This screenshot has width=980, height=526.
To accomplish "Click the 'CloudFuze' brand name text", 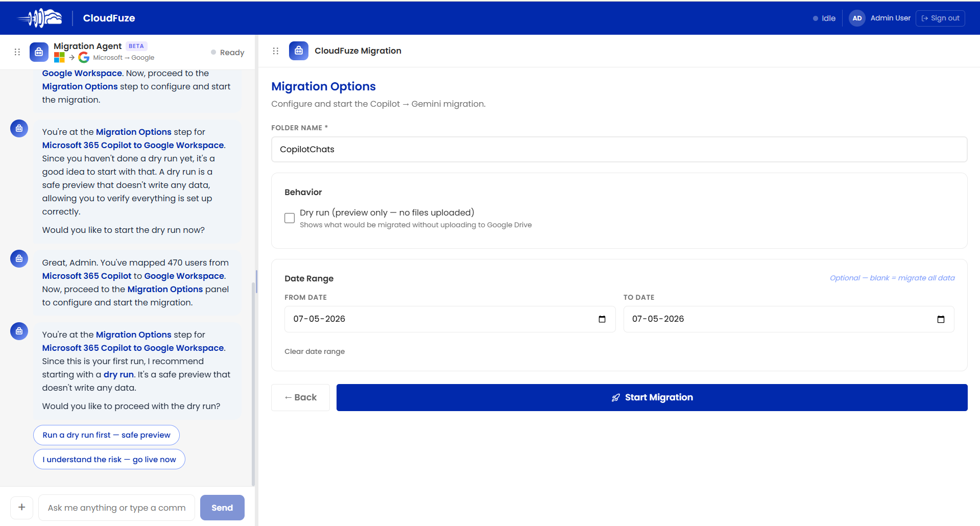I will 109,18.
